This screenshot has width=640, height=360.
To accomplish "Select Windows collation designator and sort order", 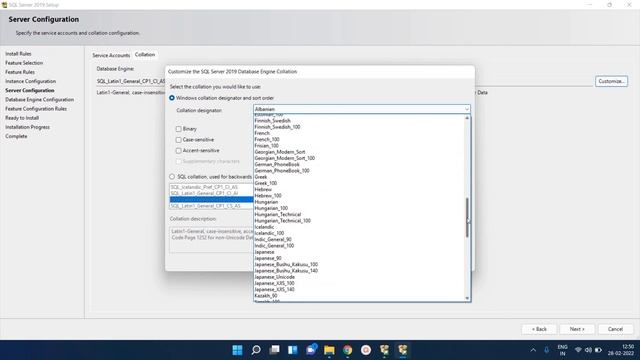I will coord(172,98).
